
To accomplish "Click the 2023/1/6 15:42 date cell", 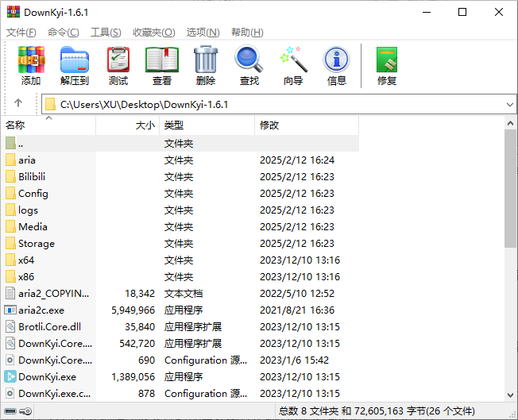I will (294, 360).
